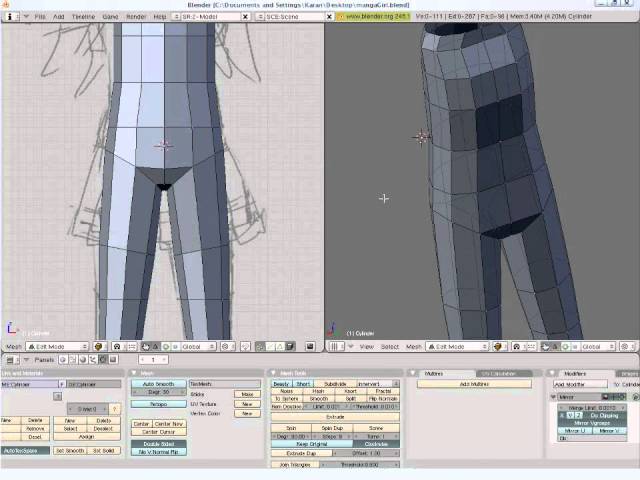Select face select mode icon in left viewport
The height and width of the screenshot is (480, 640).
click(x=280, y=347)
